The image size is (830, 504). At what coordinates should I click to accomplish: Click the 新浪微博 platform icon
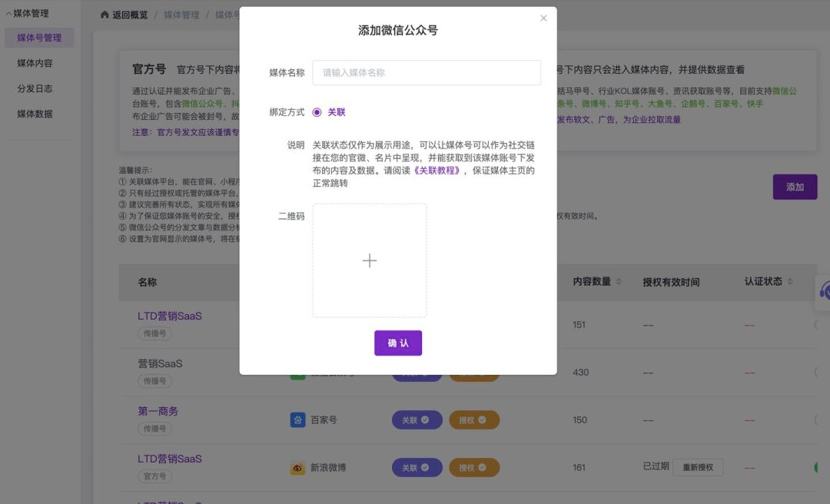pos(297,468)
